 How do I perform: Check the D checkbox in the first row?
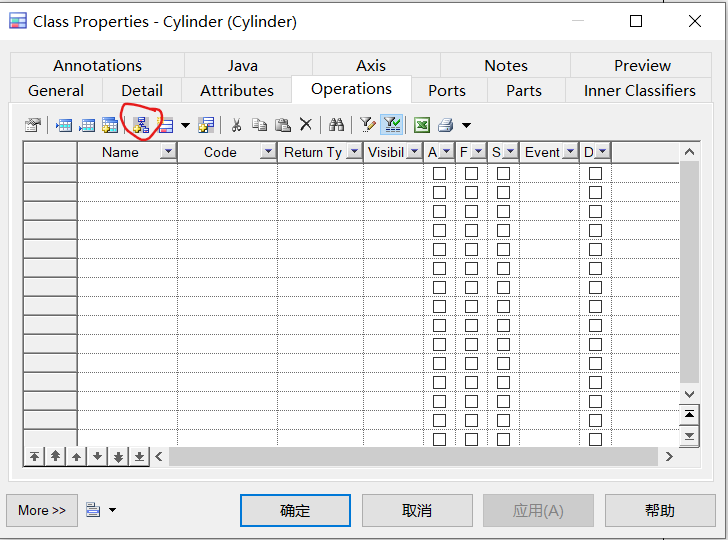click(595, 174)
